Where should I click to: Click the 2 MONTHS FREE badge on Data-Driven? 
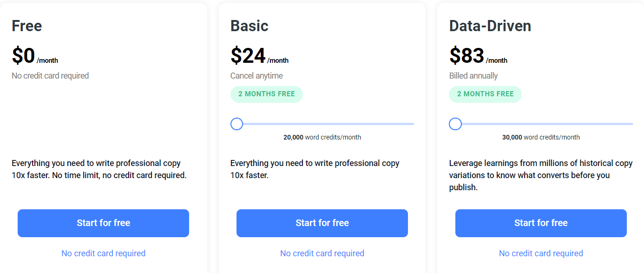click(486, 94)
